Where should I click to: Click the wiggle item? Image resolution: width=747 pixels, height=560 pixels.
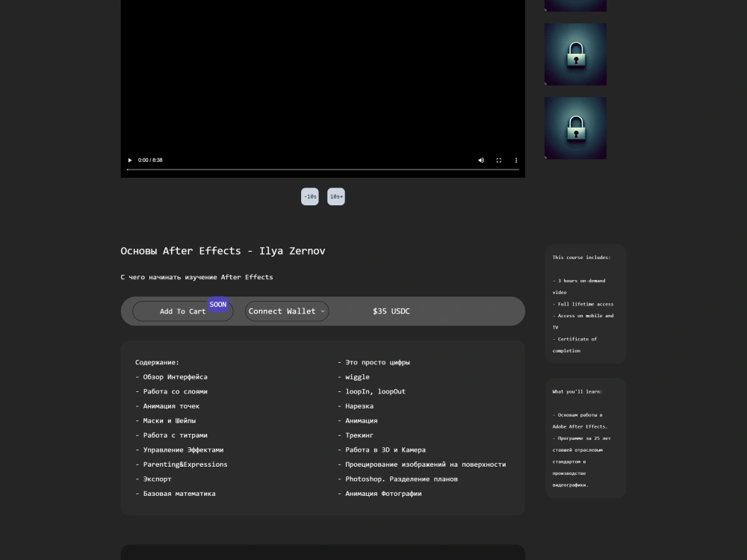pyautogui.click(x=353, y=377)
